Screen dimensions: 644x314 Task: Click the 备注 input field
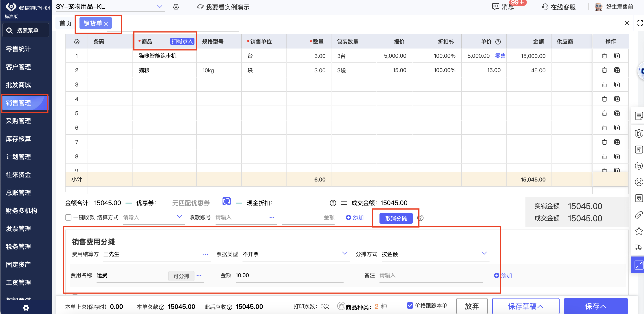431,275
